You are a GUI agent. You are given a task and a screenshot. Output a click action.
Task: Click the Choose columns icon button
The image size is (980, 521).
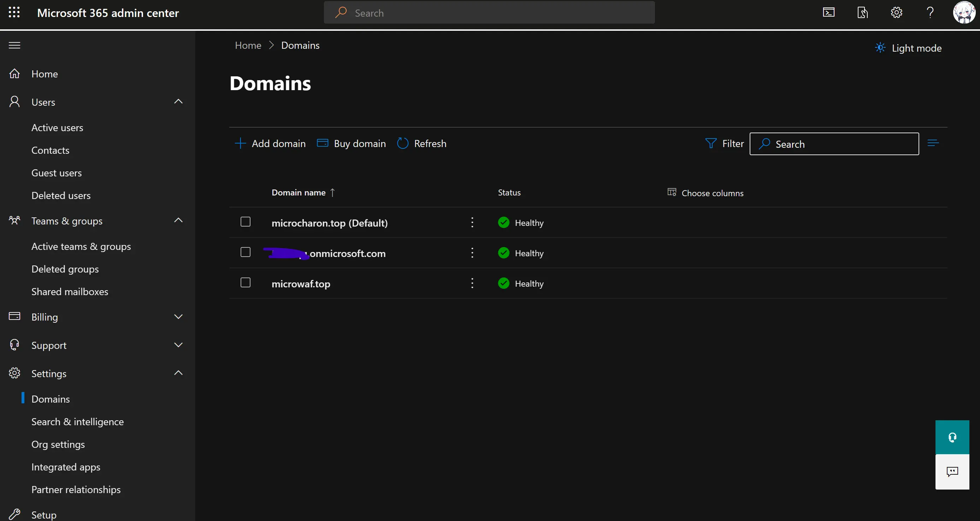[x=672, y=192]
